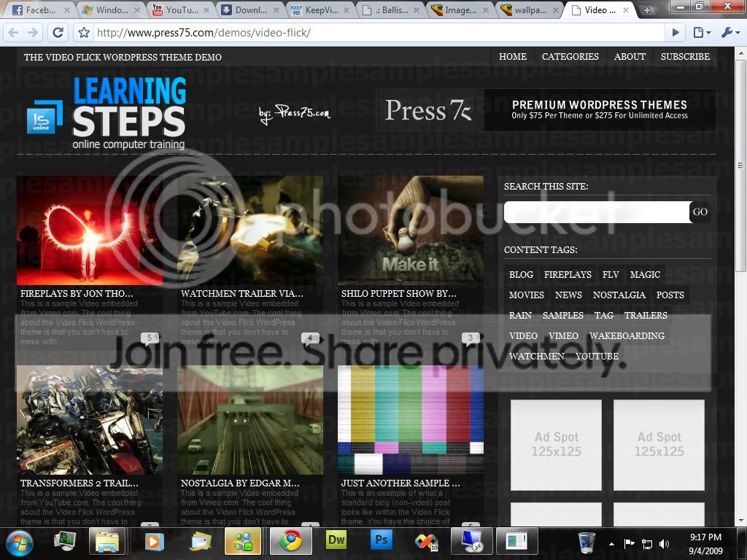The image size is (747, 560).
Task: Select the NEWS content tag
Action: [568, 295]
